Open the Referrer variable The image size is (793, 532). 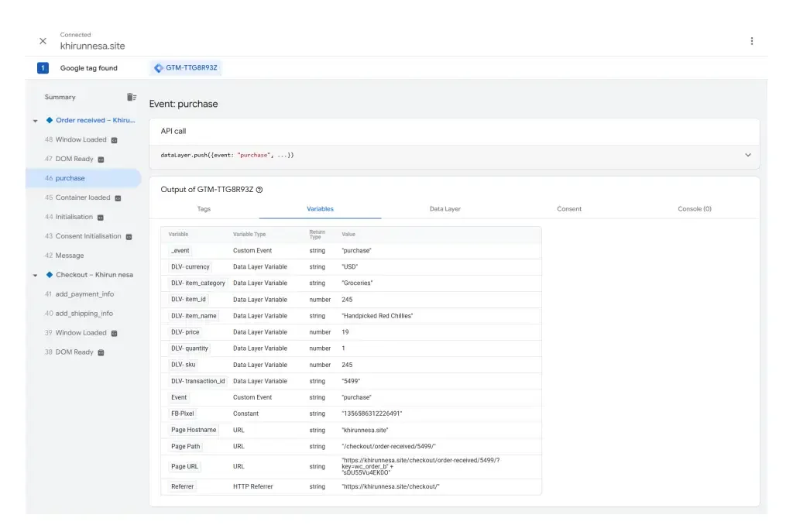tap(183, 486)
